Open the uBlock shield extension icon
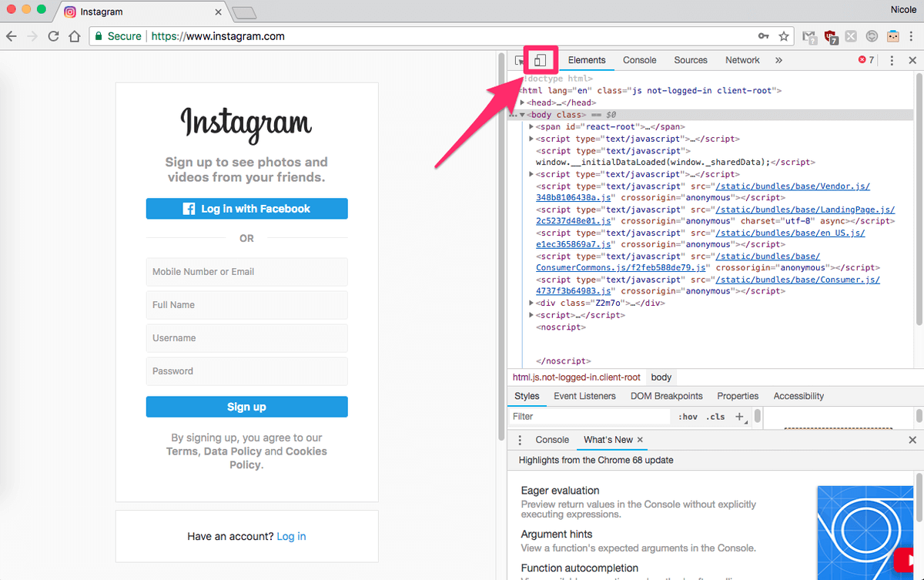Screen dimensions: 924x580 click(x=830, y=36)
